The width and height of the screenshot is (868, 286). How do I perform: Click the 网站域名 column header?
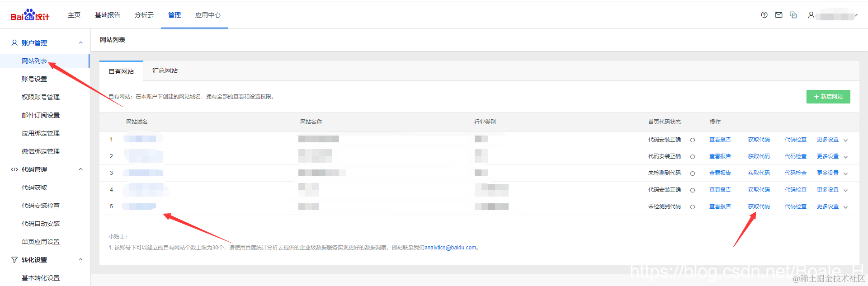137,122
